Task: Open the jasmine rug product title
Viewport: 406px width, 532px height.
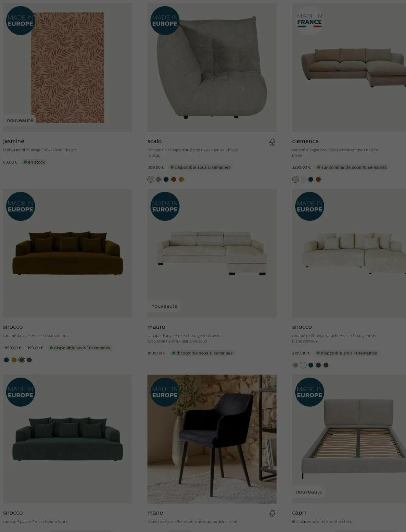Action: tap(14, 141)
